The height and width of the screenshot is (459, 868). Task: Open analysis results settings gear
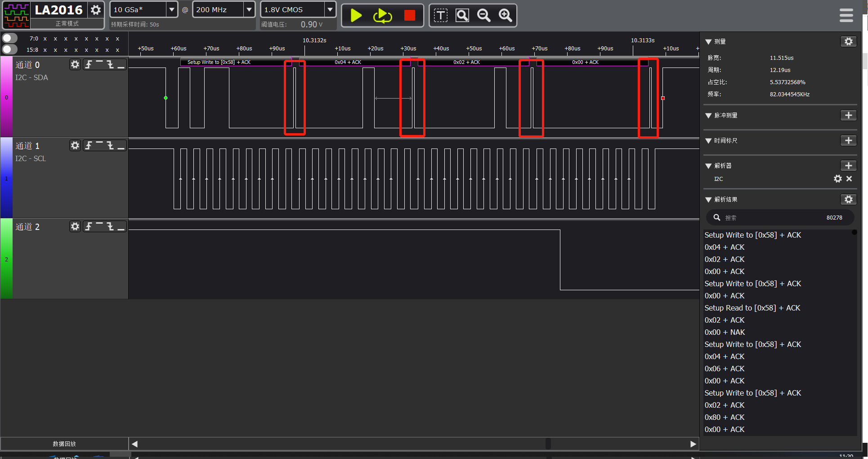848,199
